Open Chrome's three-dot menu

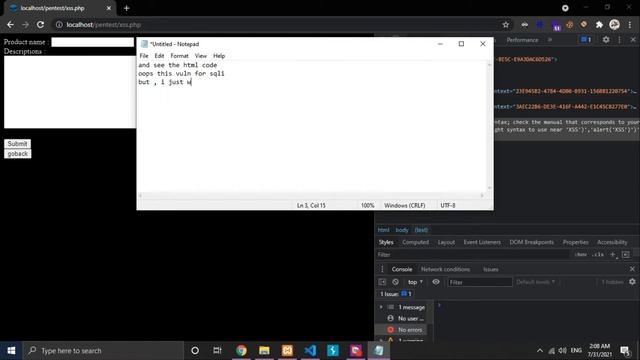[630, 25]
